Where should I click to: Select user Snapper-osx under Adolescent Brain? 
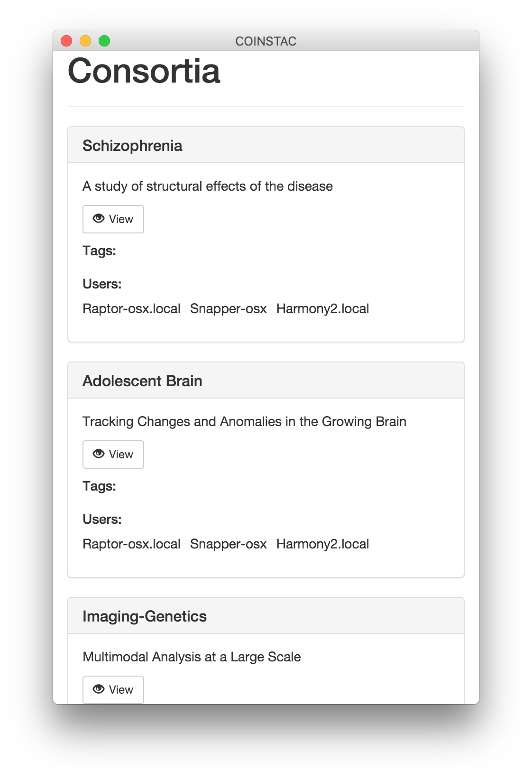[x=228, y=544]
